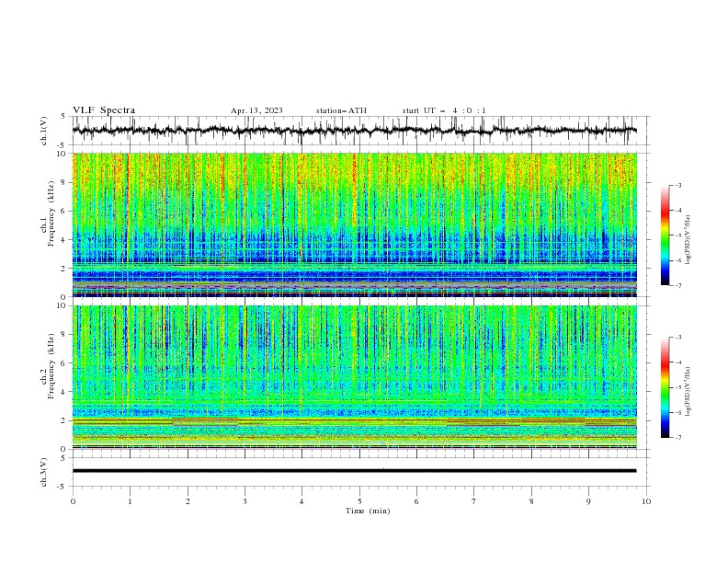Image resolution: width=728 pixels, height=563 pixels.
Task: Click the 'ch.3(V)' waveform axis label
Action: pos(44,472)
